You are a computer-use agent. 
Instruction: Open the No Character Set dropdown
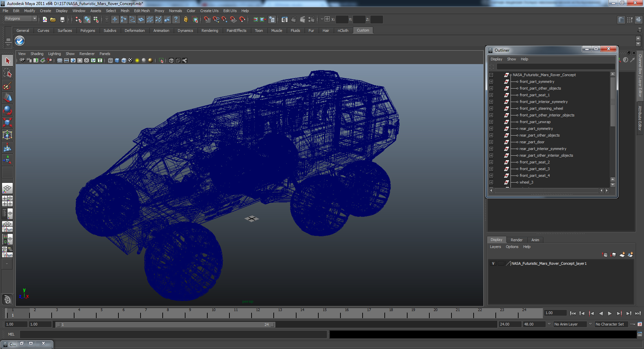[x=611, y=324]
